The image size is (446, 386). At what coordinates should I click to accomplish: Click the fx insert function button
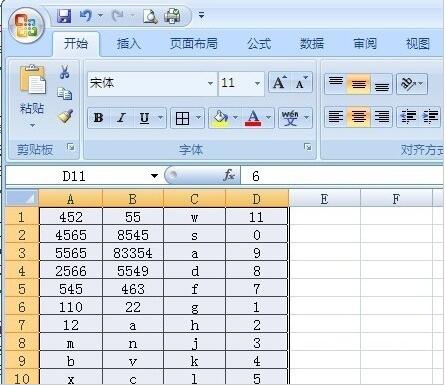(229, 175)
